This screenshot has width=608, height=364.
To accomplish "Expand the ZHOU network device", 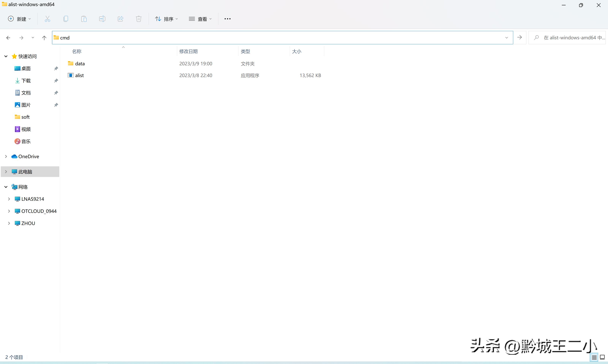I will 9,223.
